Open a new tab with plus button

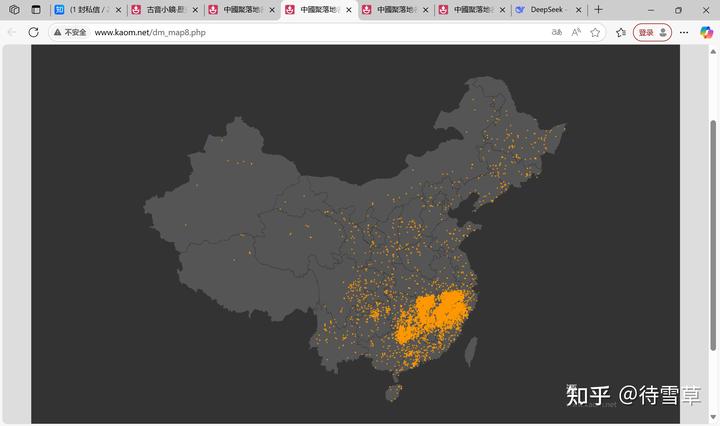tap(598, 9)
